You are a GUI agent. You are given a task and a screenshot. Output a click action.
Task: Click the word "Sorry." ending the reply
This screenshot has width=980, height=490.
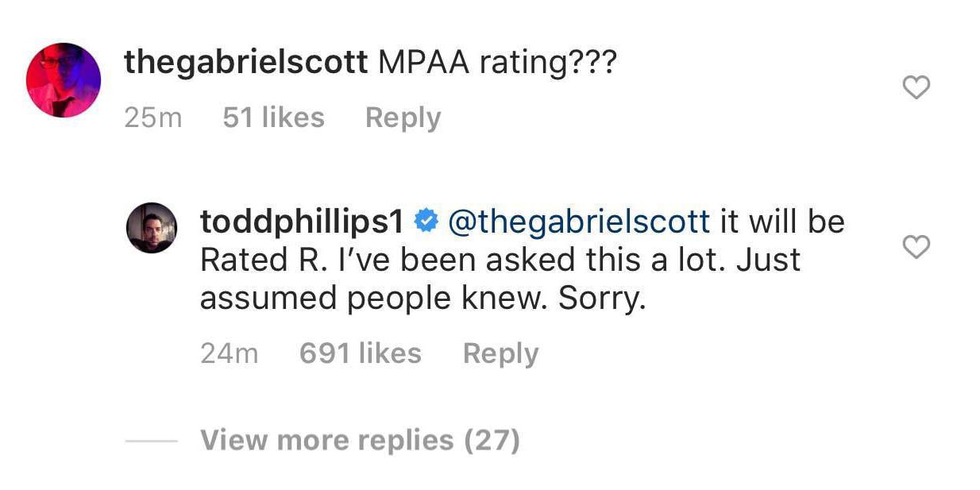tap(600, 299)
